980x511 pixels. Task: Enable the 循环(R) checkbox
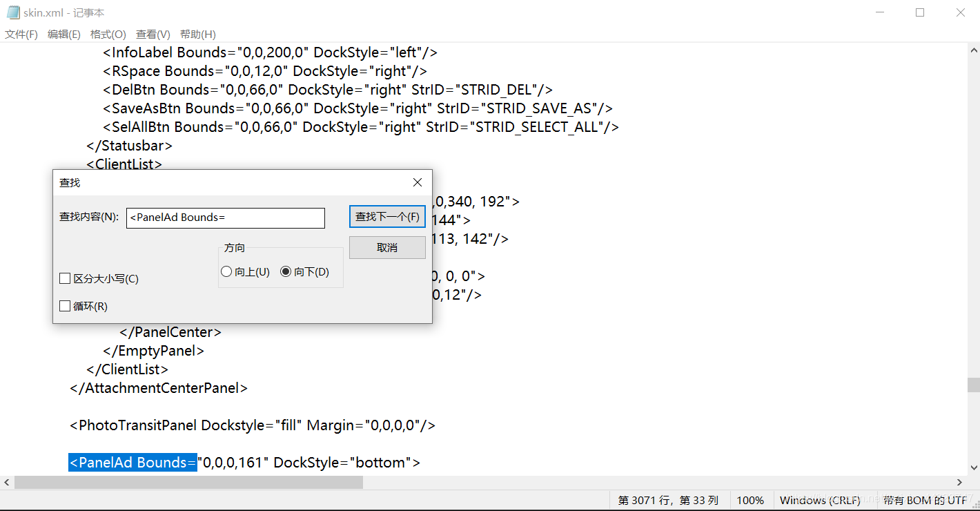point(84,306)
